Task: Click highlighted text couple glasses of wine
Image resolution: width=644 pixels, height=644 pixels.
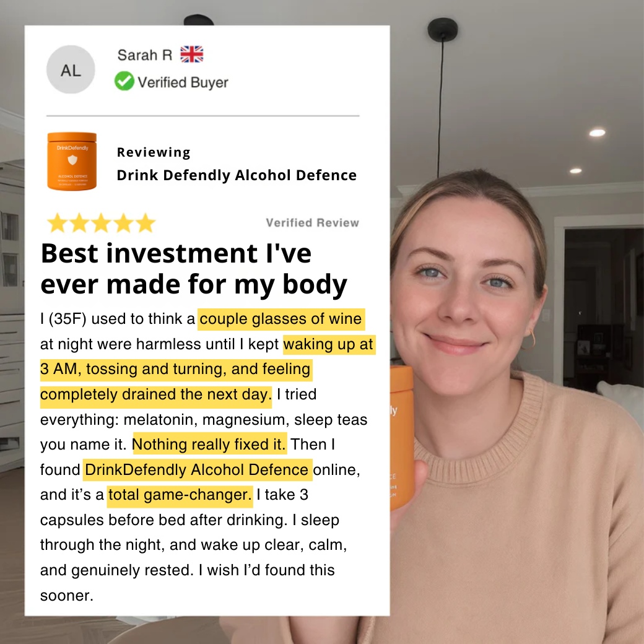Action: pyautogui.click(x=281, y=319)
